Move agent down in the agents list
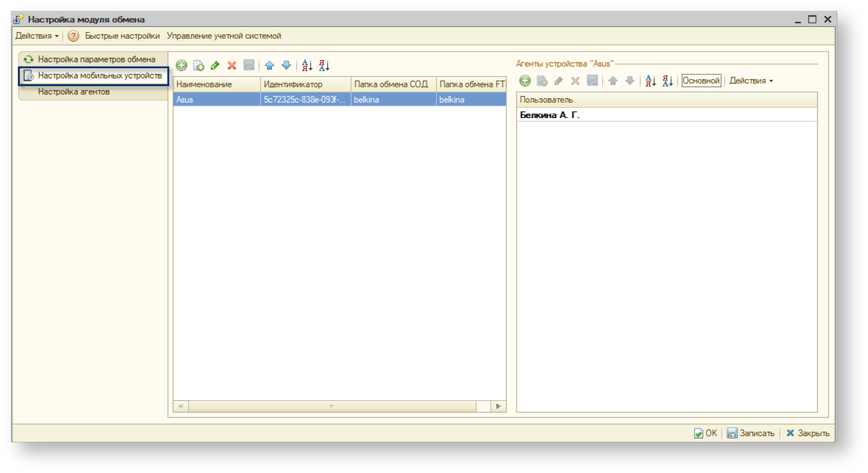868x473 pixels. tap(630, 81)
